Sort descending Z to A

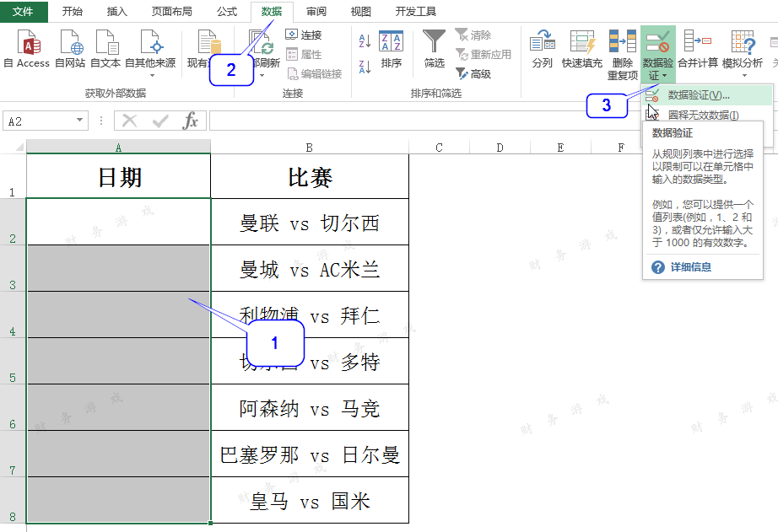click(365, 67)
